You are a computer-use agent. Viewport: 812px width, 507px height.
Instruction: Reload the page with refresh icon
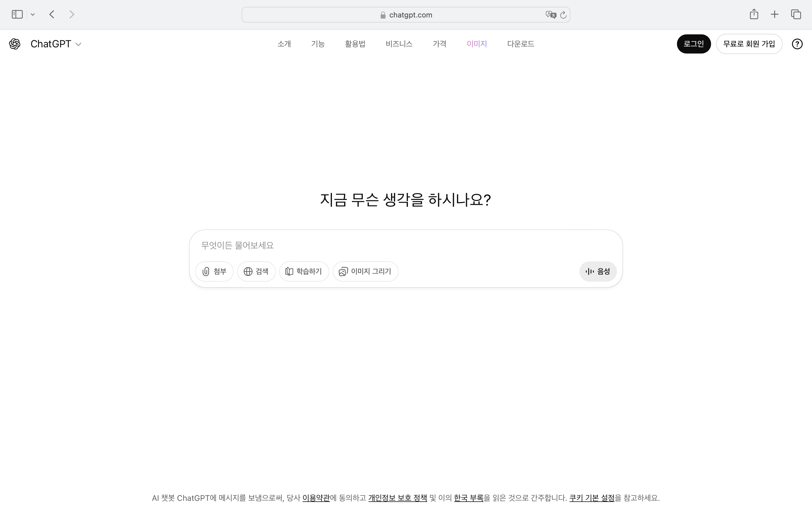(x=563, y=15)
